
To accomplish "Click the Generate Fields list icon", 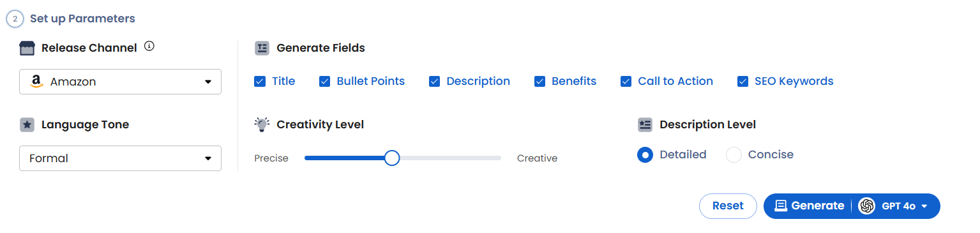I will tap(262, 48).
